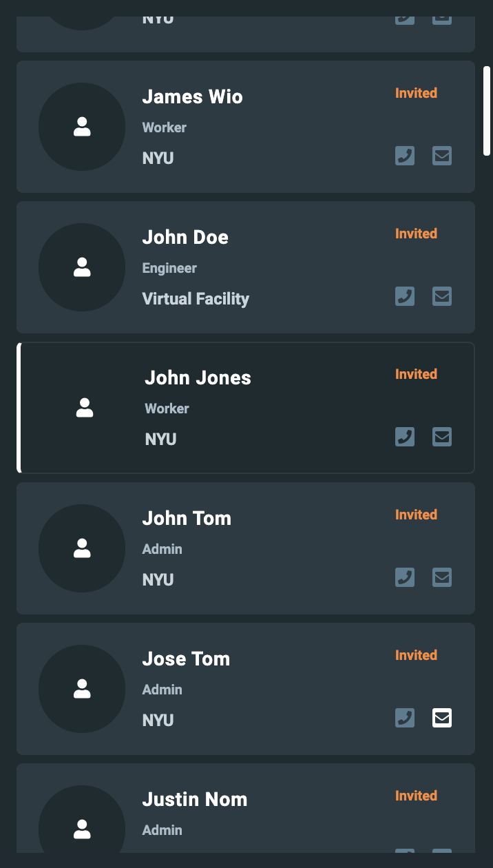Click the highlighted email icon for Jose Tom
493x868 pixels.
click(442, 718)
